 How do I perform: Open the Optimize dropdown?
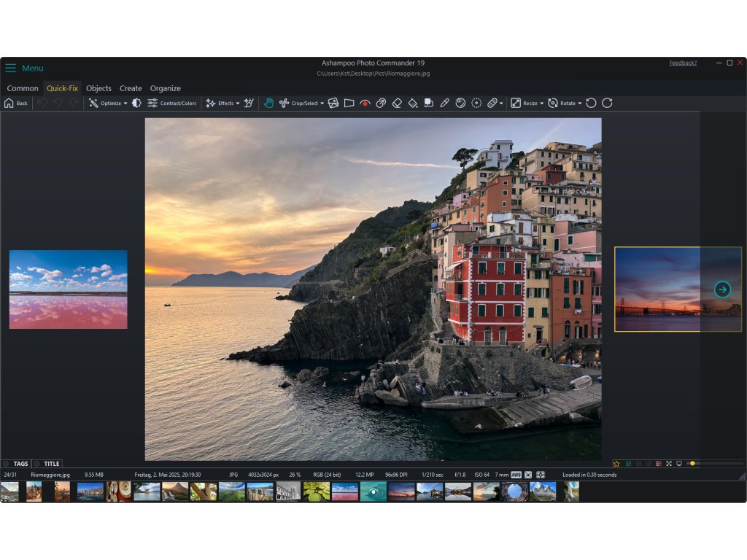pos(108,104)
